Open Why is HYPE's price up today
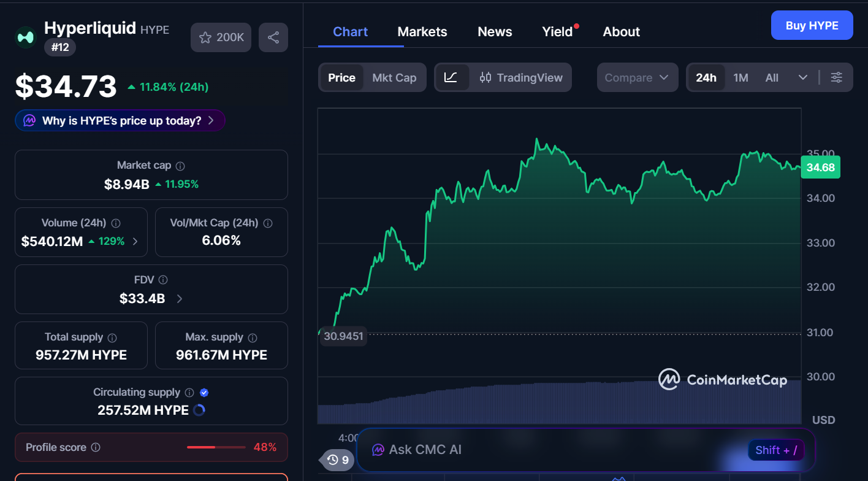This screenshot has height=481, width=868. click(x=120, y=120)
